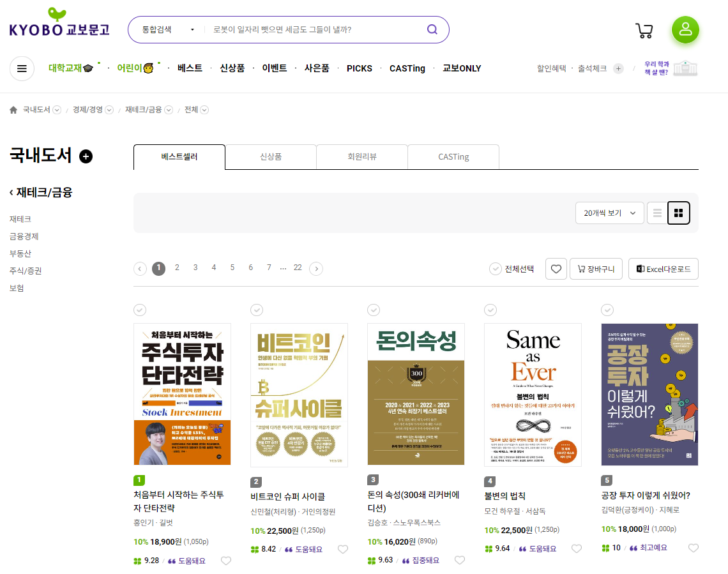The image size is (728, 574).
Task: Check the 주식투자 단타전략 book checkbox
Action: coord(140,310)
